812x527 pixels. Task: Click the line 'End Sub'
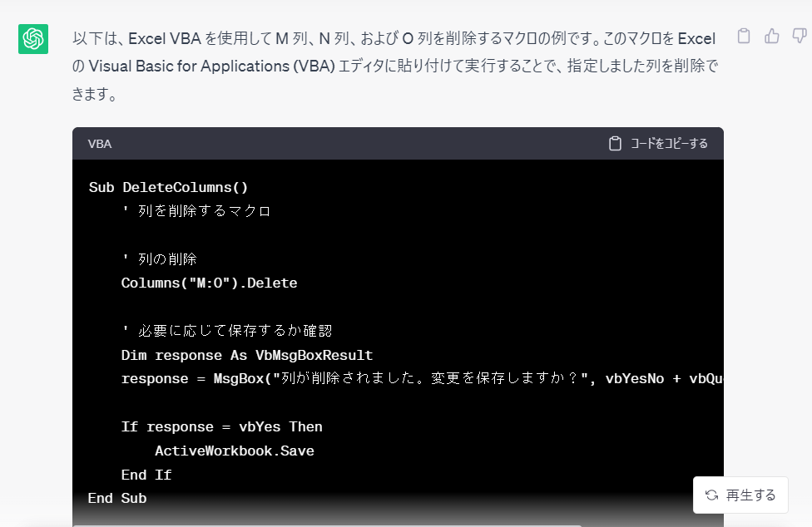click(x=117, y=498)
